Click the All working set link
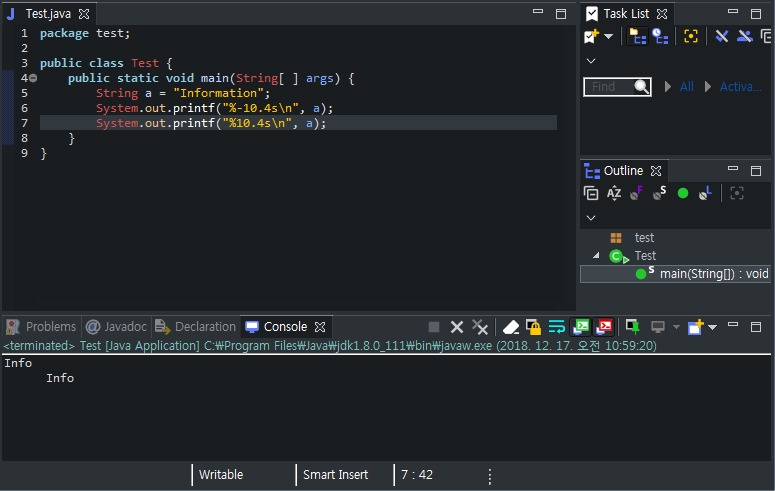The width and height of the screenshot is (775, 491). pyautogui.click(x=687, y=87)
